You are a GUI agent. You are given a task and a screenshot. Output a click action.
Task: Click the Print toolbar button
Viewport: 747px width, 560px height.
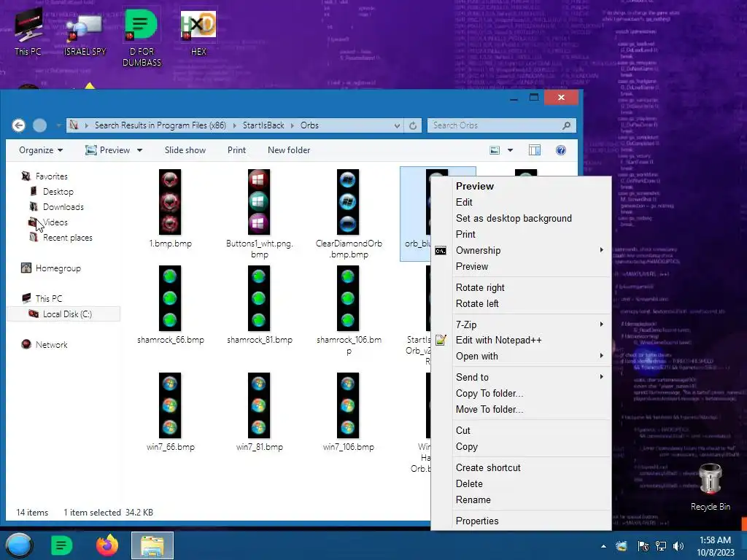tap(237, 150)
